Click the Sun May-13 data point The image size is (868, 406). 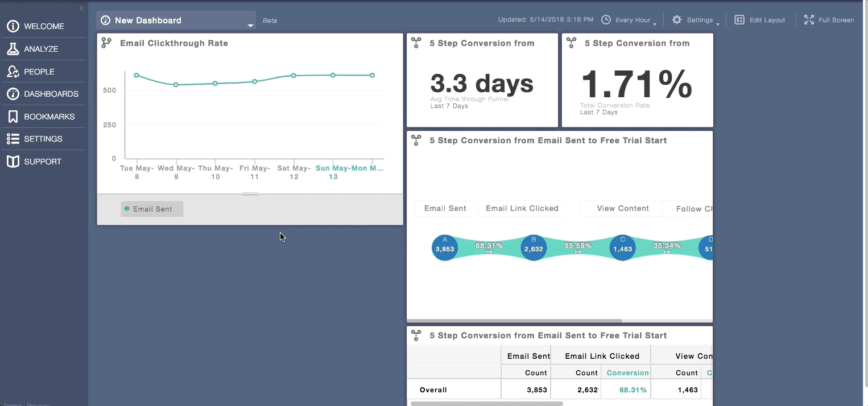[333, 75]
